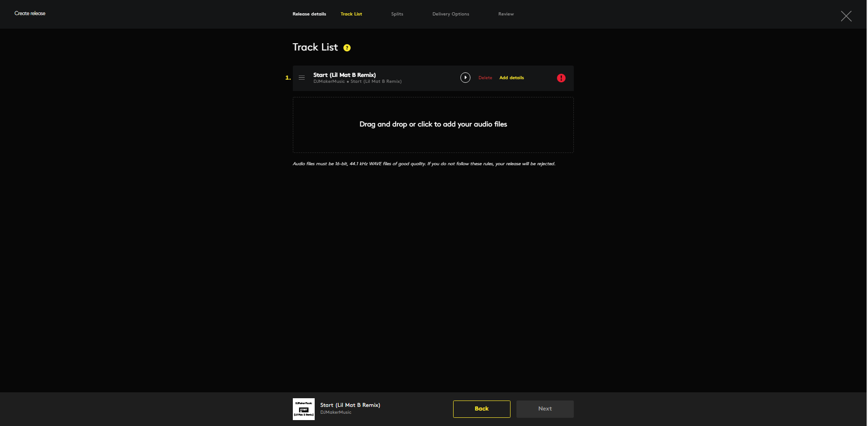868x426 pixels.
Task: Open Add details for track 1
Action: coord(511,78)
